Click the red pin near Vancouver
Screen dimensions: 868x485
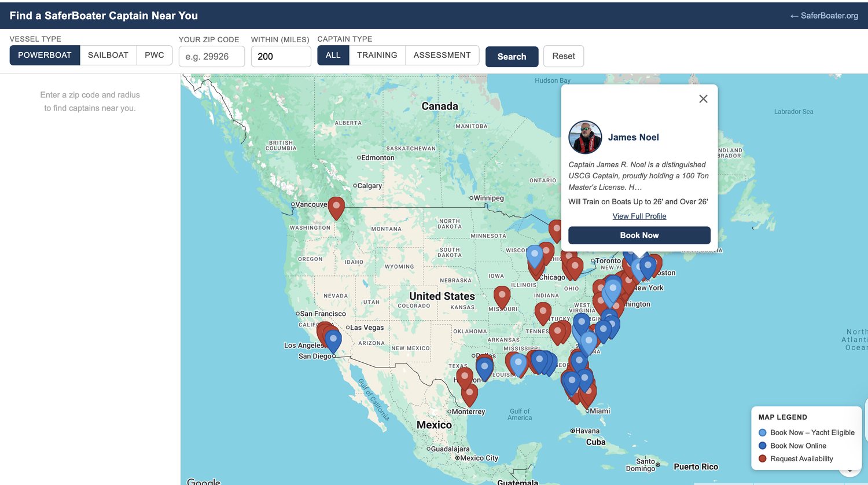click(x=336, y=208)
